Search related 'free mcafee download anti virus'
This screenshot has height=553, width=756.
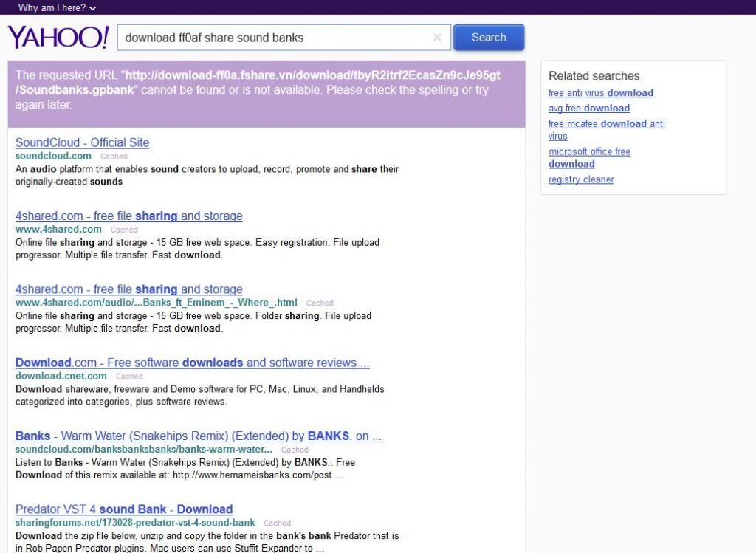point(607,130)
